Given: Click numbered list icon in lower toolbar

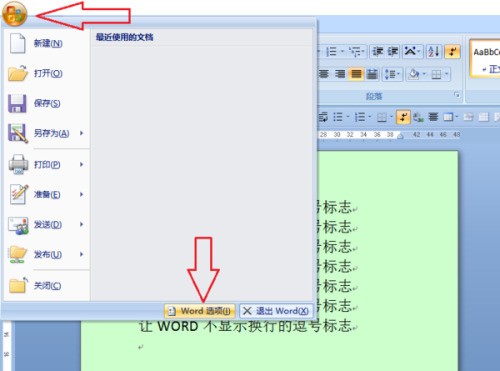Looking at the screenshot, I should [x=360, y=117].
